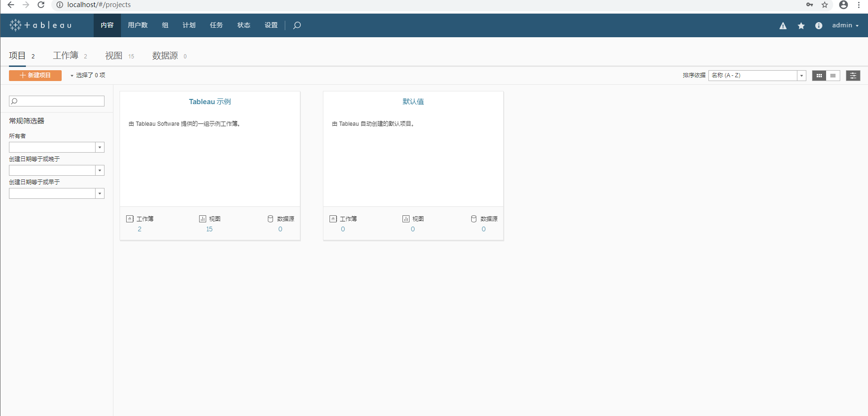Click workbook count 0 in 默认值 card
This screenshot has width=868, height=416.
[x=343, y=229]
